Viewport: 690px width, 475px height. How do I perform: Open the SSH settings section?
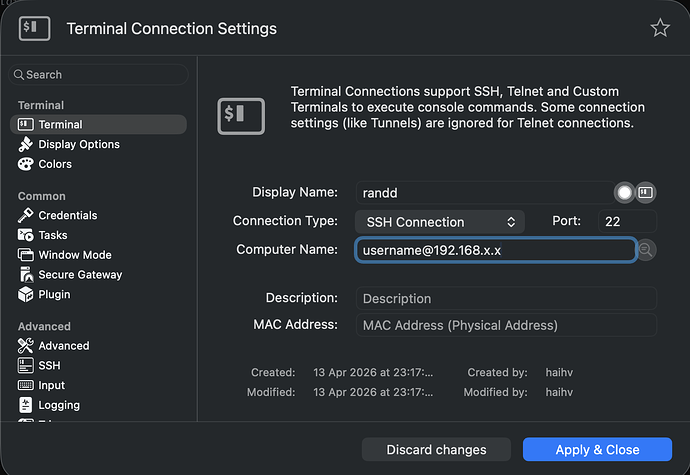(49, 365)
